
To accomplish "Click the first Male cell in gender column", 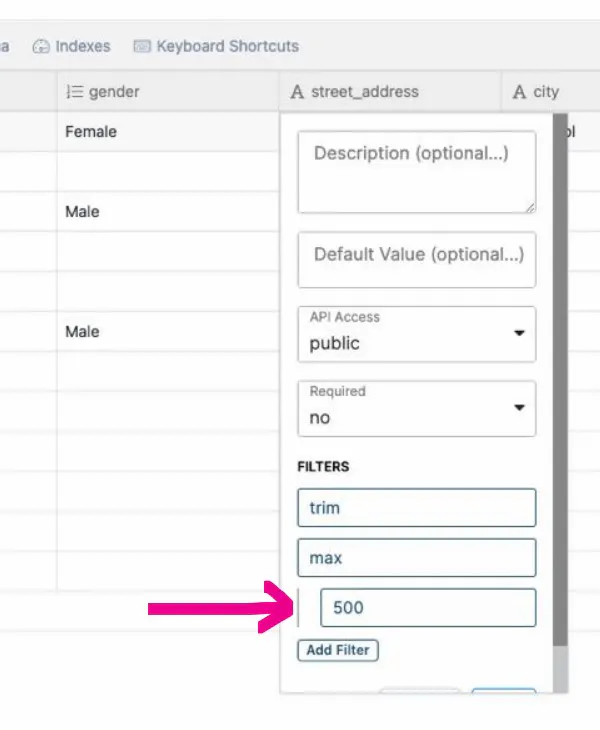I will 168,212.
